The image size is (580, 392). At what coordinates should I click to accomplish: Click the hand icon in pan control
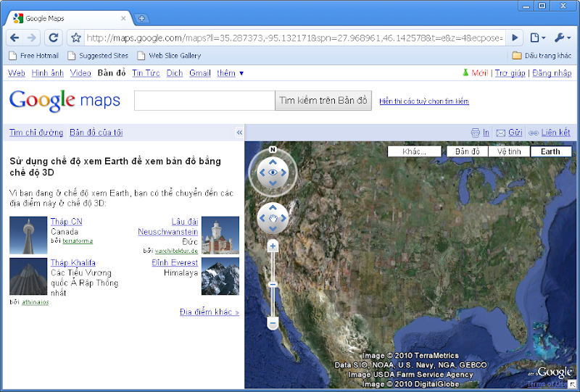coord(273,218)
